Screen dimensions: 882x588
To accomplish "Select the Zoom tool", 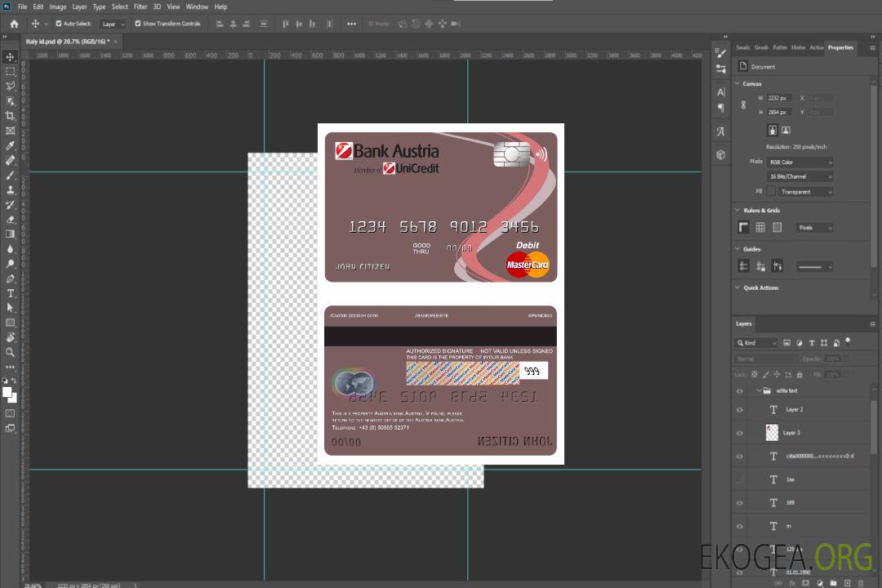I will pos(10,352).
